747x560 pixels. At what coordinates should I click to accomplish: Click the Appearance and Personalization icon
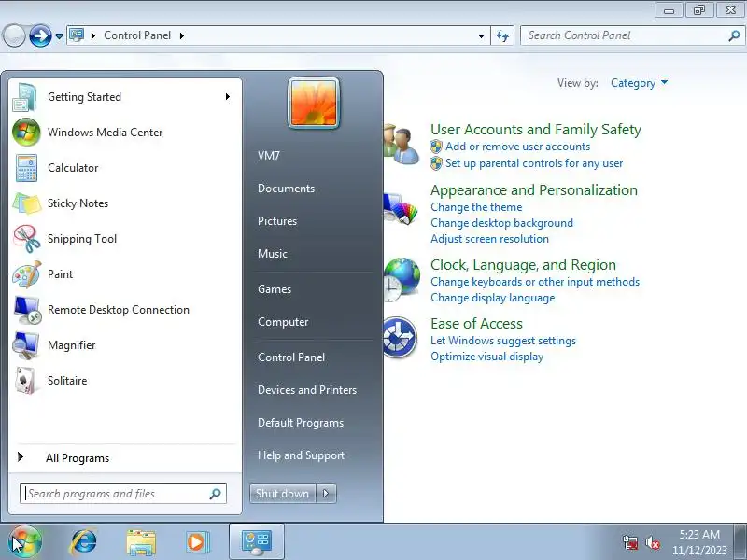(401, 208)
